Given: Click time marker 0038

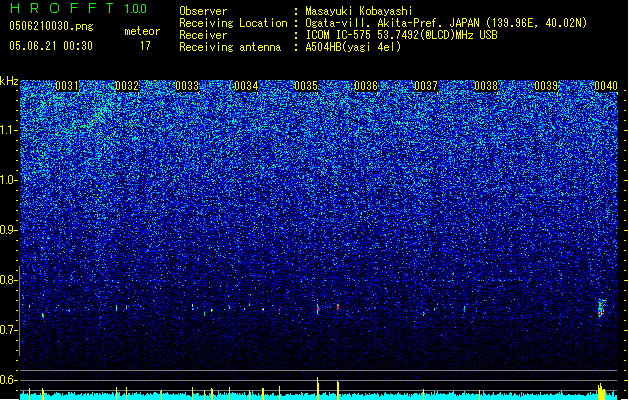Looking at the screenshot, I should 486,86.
